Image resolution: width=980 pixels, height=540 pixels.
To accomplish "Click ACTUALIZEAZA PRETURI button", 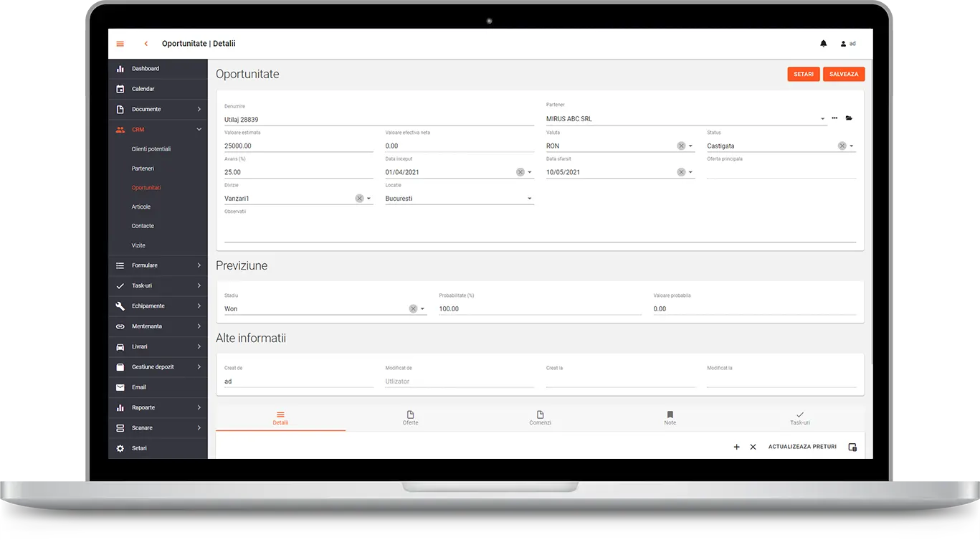I will pyautogui.click(x=802, y=447).
